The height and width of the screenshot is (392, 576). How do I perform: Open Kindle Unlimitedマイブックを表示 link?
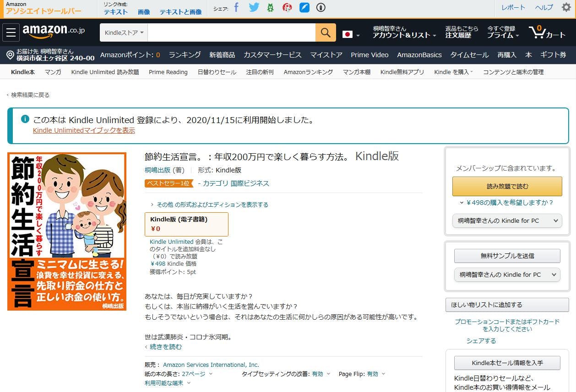84,130
